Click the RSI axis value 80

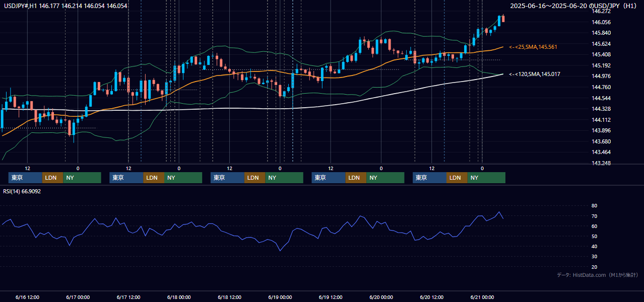(x=594, y=206)
